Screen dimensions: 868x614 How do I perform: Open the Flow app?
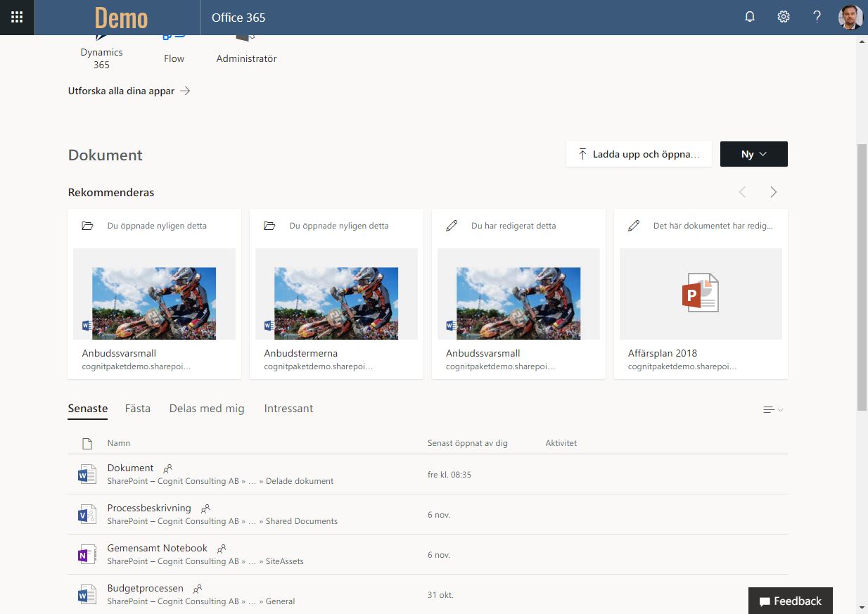click(x=174, y=49)
